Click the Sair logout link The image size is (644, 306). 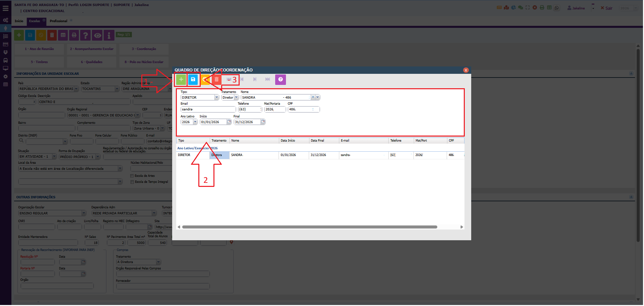pos(606,8)
